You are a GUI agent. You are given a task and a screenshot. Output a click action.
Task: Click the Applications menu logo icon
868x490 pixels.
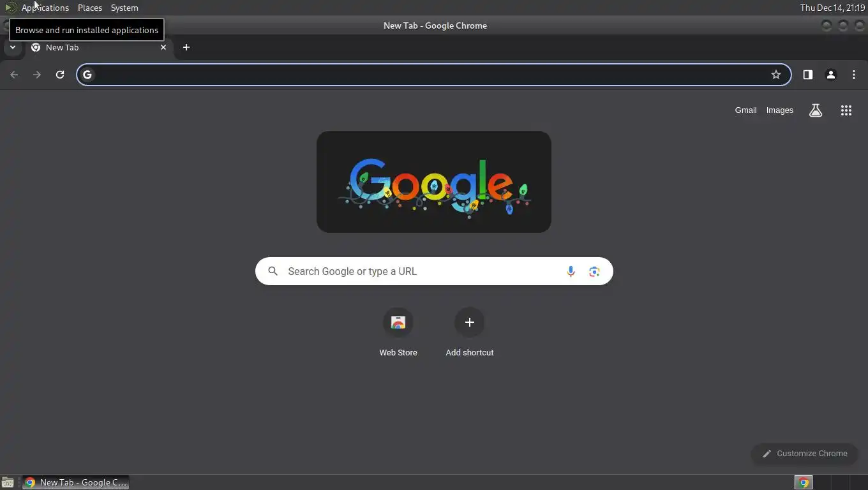point(11,8)
